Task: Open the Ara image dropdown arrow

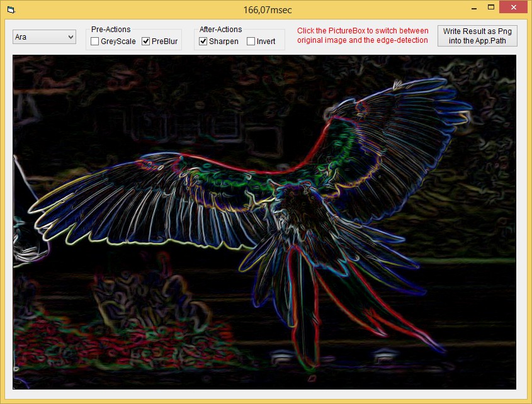Action: [70, 37]
